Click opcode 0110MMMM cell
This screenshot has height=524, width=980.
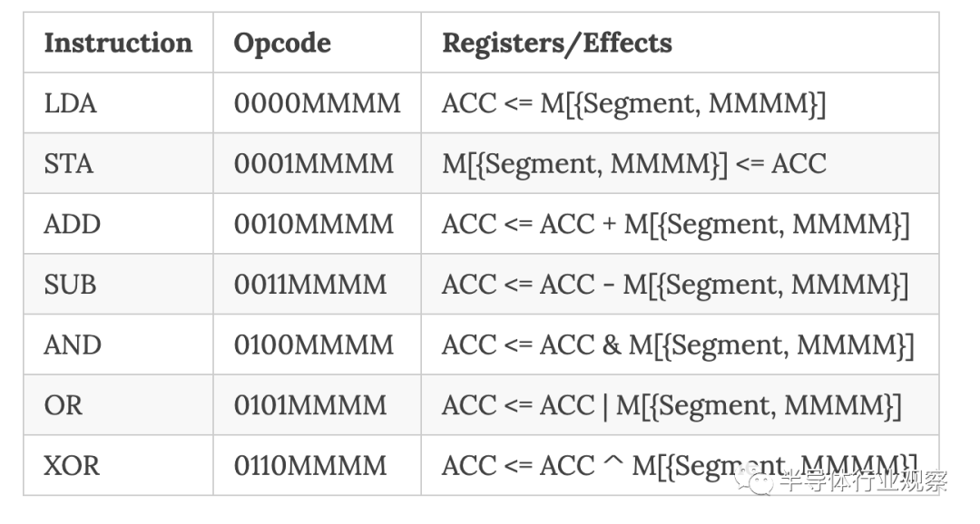coord(310,466)
